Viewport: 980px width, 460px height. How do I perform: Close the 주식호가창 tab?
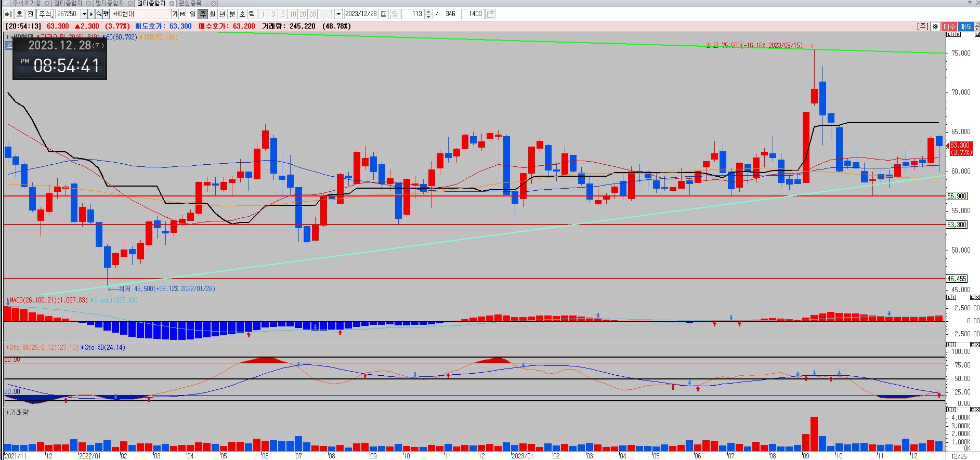click(x=46, y=4)
